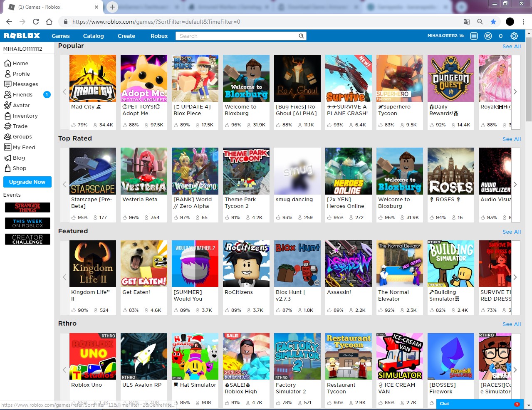This screenshot has height=410, width=532.
Task: Open the Catalog menu in header
Action: pyautogui.click(x=94, y=36)
